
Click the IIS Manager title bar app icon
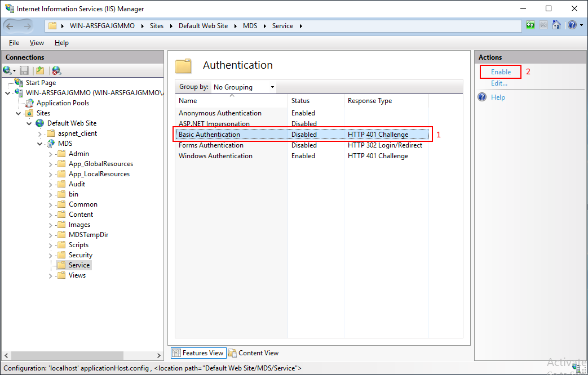[10, 8]
